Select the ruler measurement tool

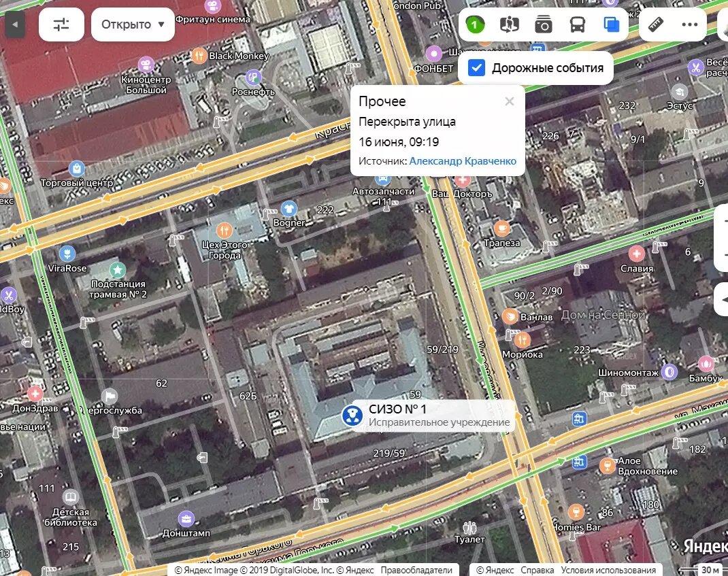click(x=656, y=24)
